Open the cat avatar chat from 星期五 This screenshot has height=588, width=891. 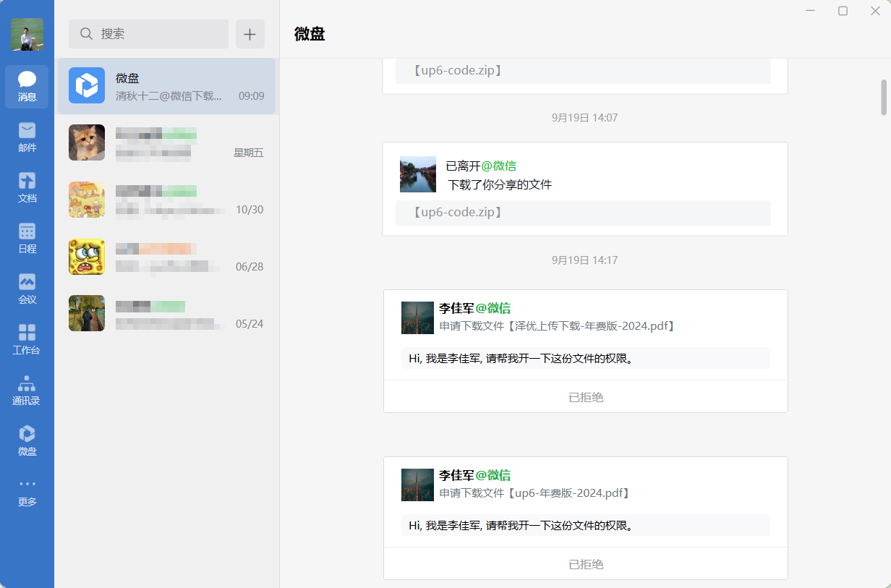coord(166,142)
